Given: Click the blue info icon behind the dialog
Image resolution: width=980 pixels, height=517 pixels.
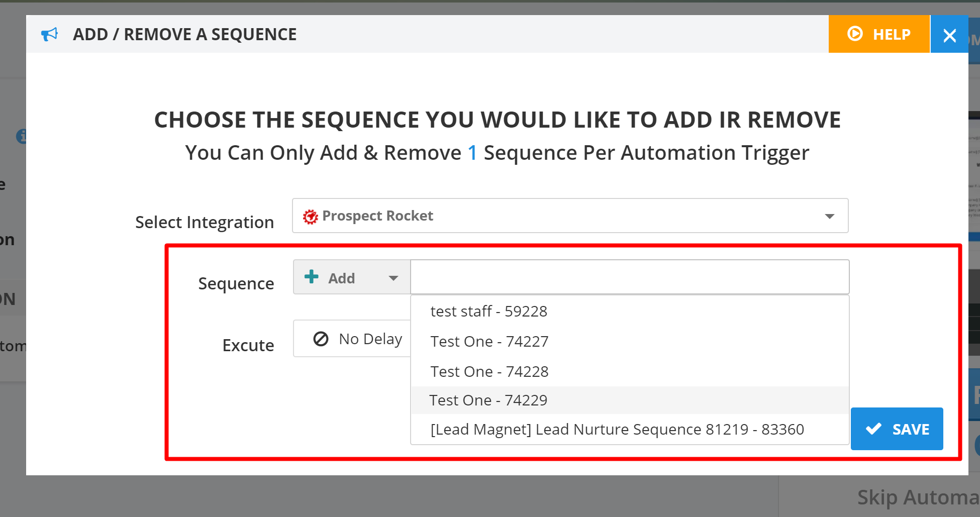Looking at the screenshot, I should 22,136.
